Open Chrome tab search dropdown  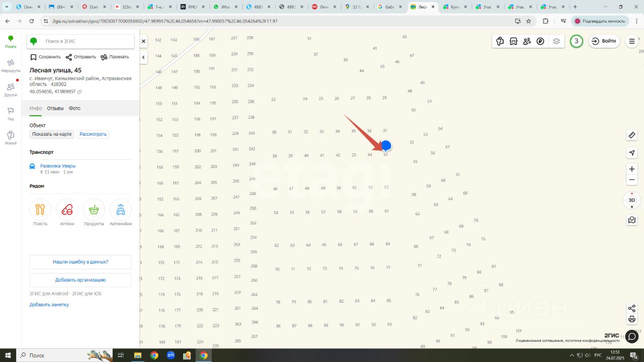tap(7, 7)
